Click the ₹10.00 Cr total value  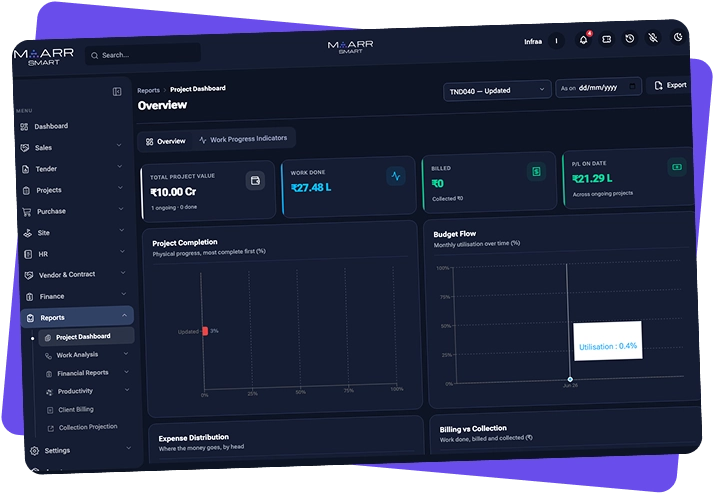[173, 192]
